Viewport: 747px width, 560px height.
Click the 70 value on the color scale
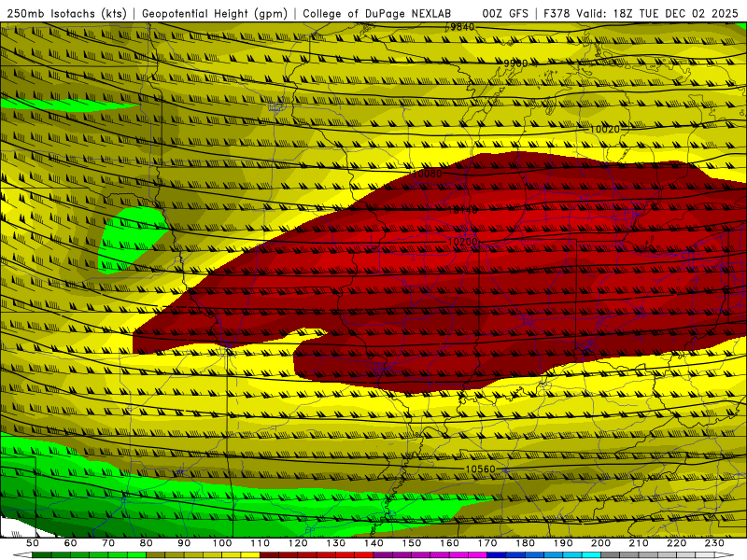108,543
